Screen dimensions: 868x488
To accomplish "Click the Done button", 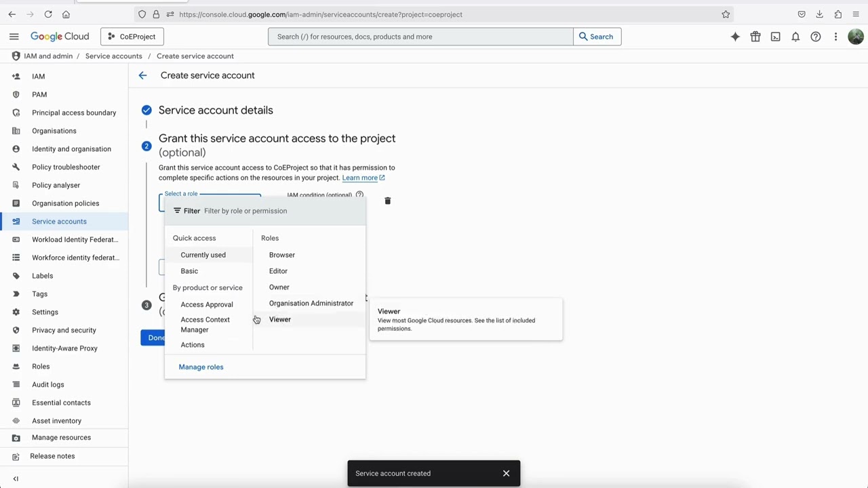I will coord(153,338).
